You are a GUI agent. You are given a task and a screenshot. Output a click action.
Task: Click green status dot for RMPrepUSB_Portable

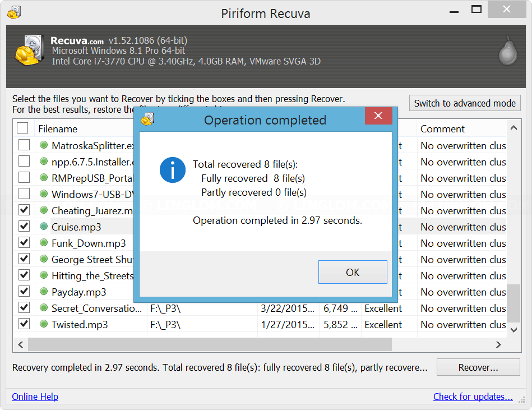click(x=43, y=177)
